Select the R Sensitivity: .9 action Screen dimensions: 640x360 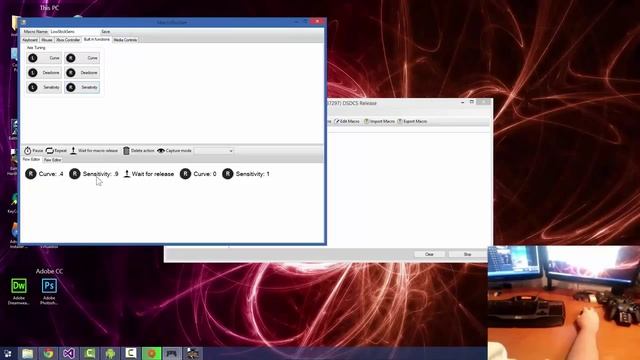pyautogui.click(x=94, y=174)
